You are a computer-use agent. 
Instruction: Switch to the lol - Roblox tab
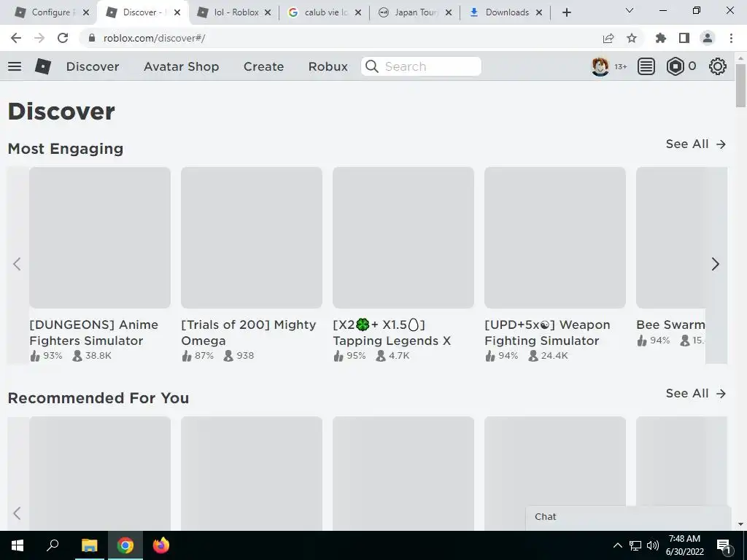[x=234, y=12]
